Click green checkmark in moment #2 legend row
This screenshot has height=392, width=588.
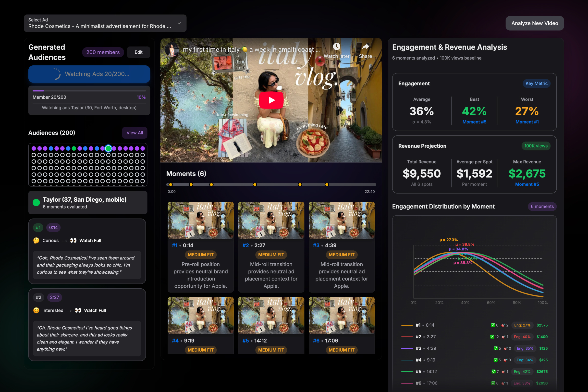(x=492, y=337)
